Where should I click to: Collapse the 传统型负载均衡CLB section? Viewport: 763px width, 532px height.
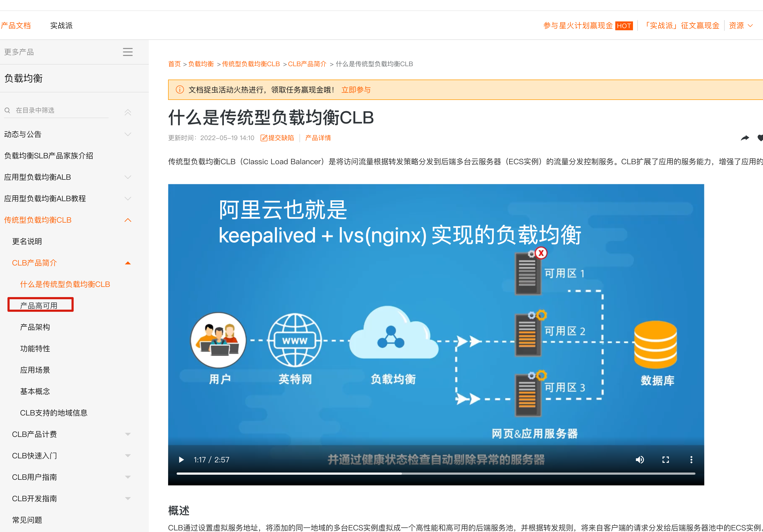pyautogui.click(x=128, y=220)
